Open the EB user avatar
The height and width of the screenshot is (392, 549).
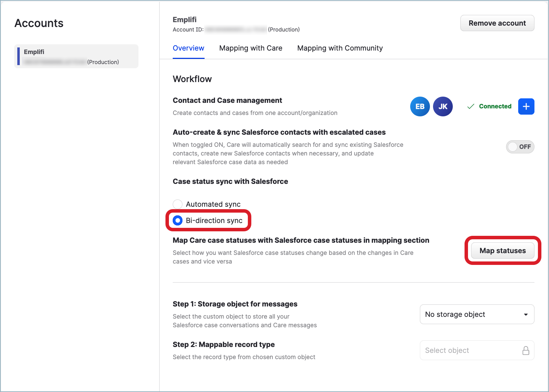coord(420,106)
